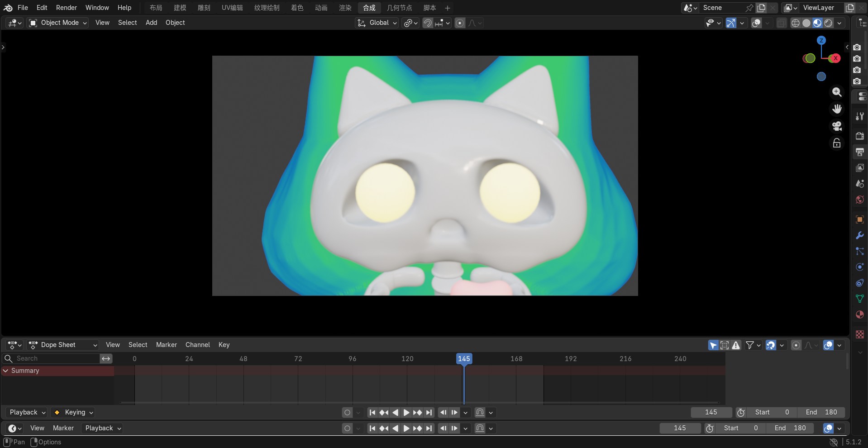Switch to solid viewport shading
The height and width of the screenshot is (448, 868).
(806, 23)
